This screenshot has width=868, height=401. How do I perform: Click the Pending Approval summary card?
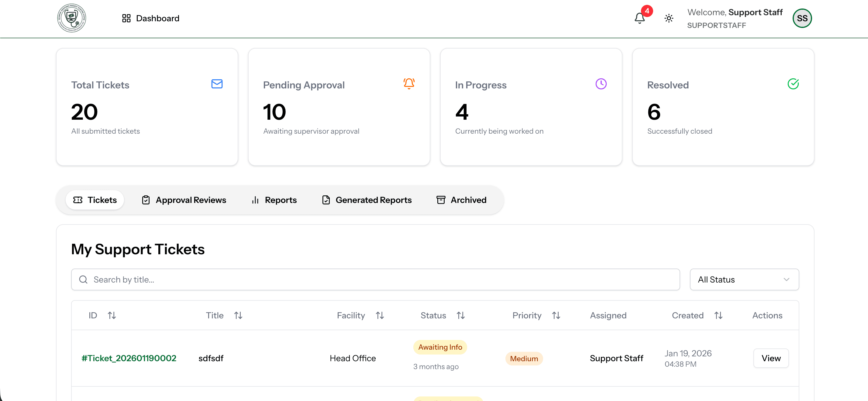(339, 107)
